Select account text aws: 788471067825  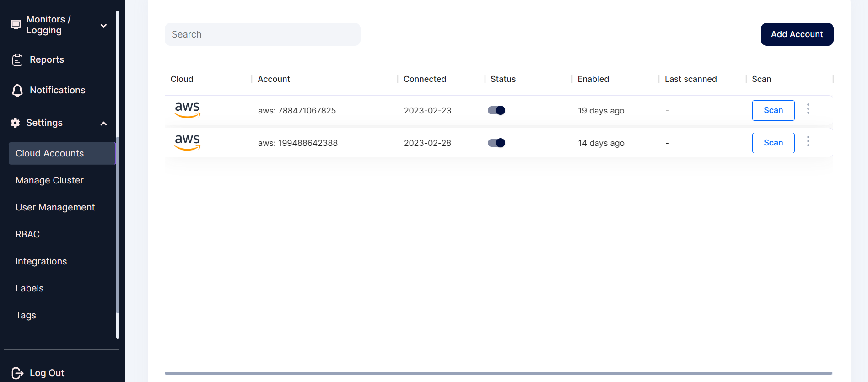(297, 111)
